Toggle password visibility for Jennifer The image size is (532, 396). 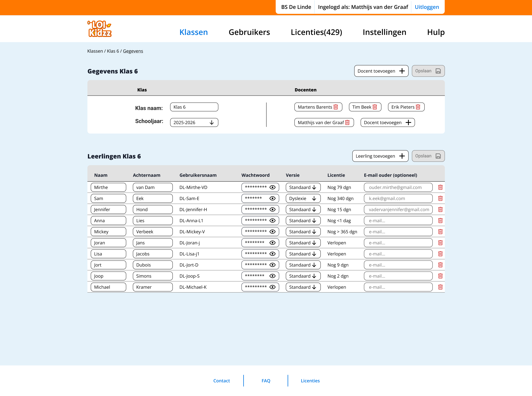(x=272, y=209)
